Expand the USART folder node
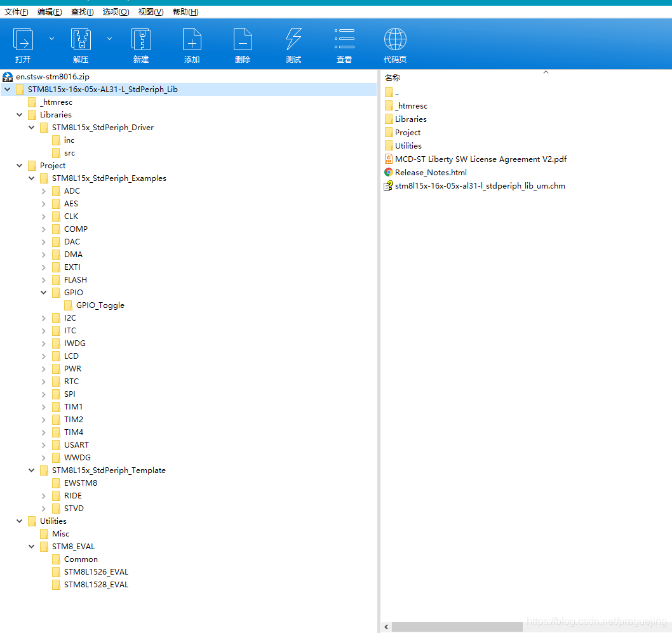Image resolution: width=672 pixels, height=633 pixels. pyautogui.click(x=43, y=445)
